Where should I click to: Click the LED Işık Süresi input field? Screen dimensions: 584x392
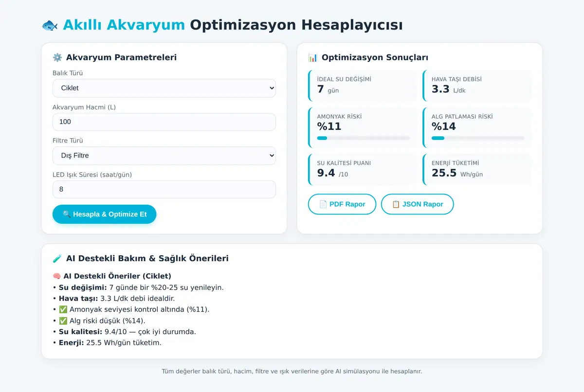click(x=164, y=189)
